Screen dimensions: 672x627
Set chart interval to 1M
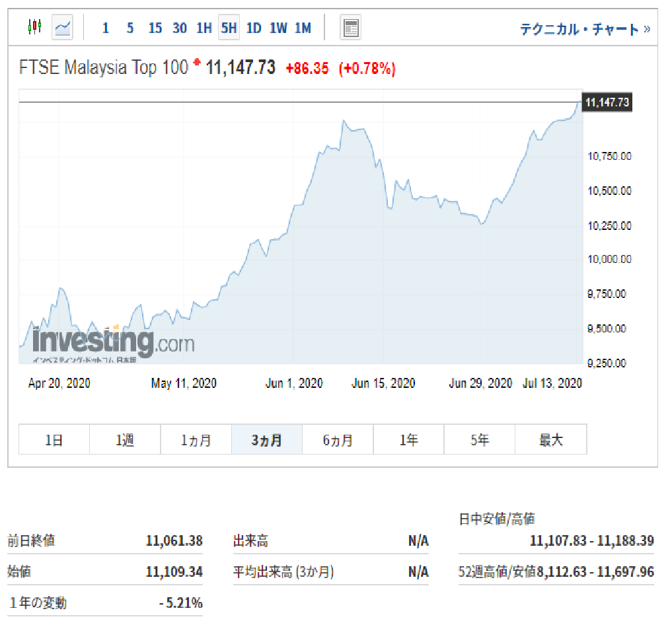click(303, 28)
